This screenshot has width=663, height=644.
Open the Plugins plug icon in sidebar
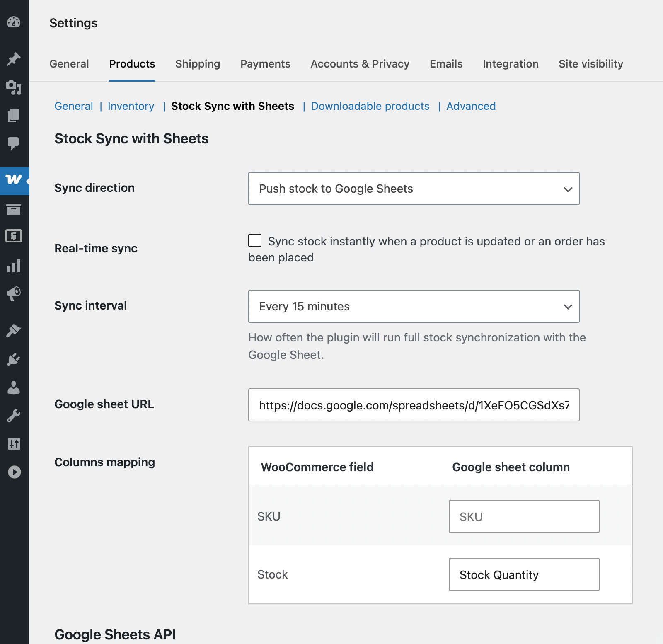coord(14,359)
